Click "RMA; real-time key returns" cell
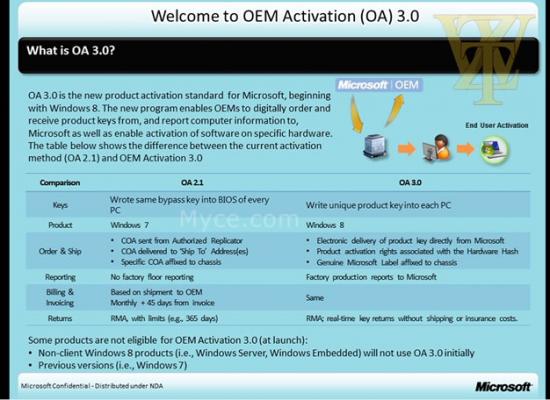The width and height of the screenshot is (550, 400). (x=412, y=319)
